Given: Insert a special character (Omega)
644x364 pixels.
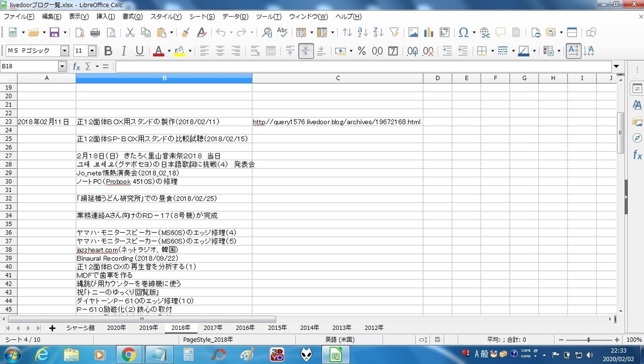Looking at the screenshot, I should click(x=463, y=33).
